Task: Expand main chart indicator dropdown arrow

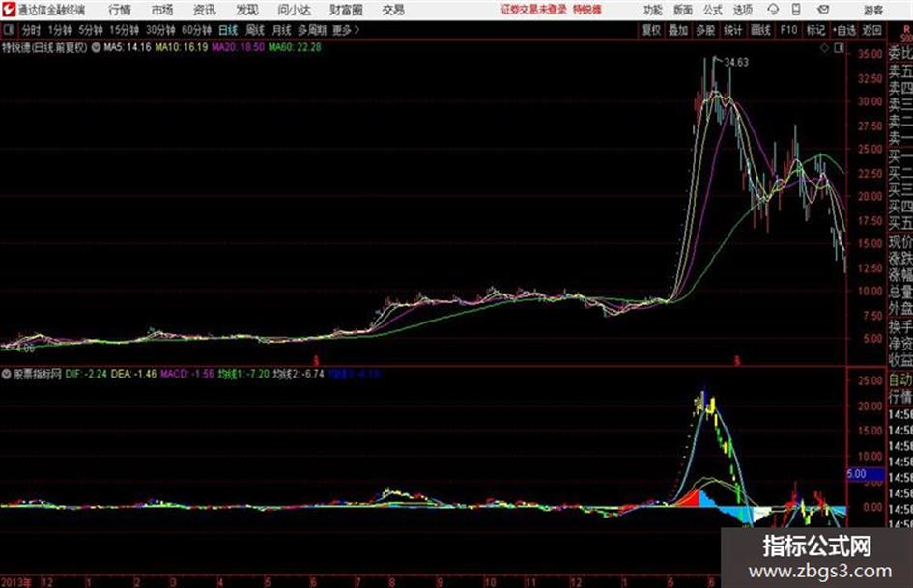Action: (x=96, y=47)
